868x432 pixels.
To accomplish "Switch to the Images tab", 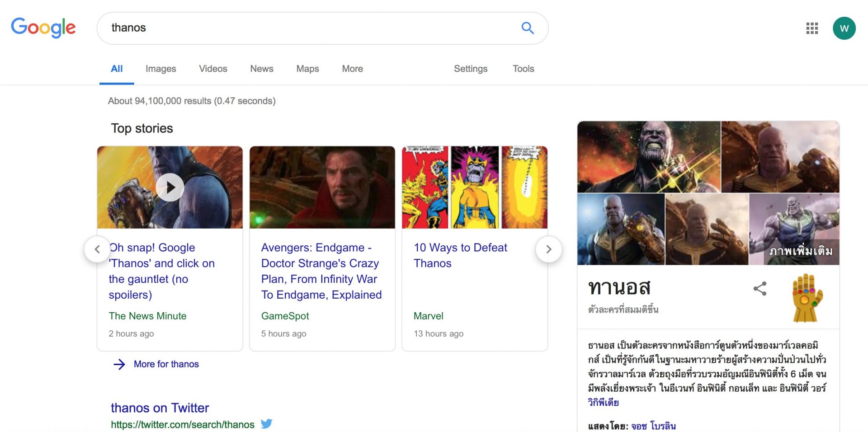I will (160, 69).
